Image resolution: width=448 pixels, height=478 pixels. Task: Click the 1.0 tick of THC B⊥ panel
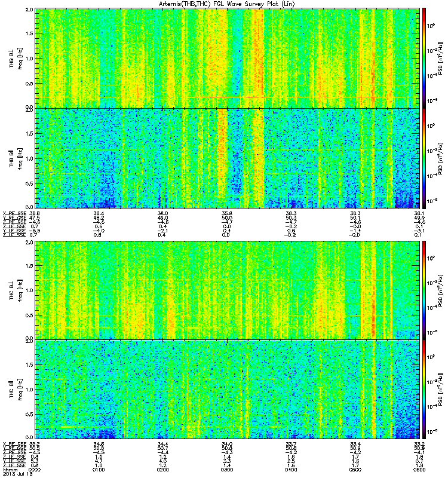tap(30, 290)
